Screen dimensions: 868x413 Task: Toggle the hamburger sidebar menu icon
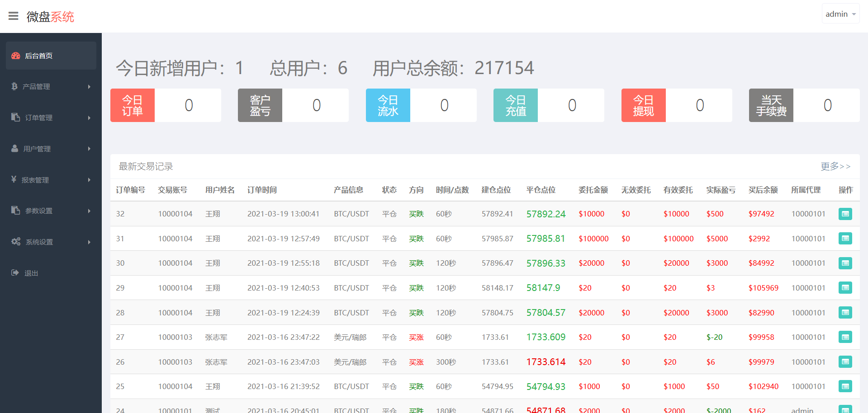[x=14, y=16]
